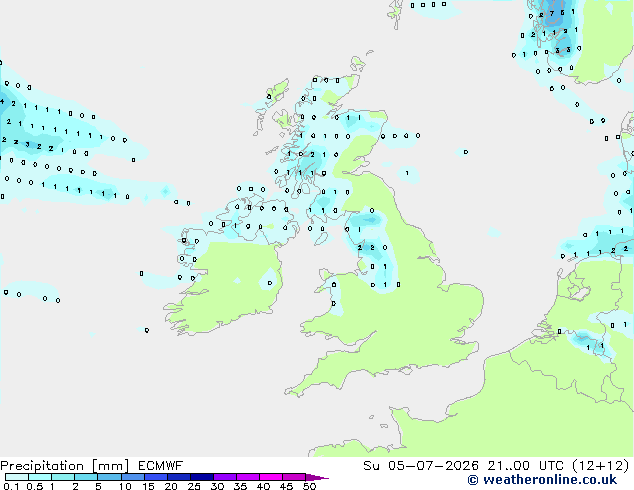
Task: Click the 'Precipitation [mm]' title text
Action: 64,466
